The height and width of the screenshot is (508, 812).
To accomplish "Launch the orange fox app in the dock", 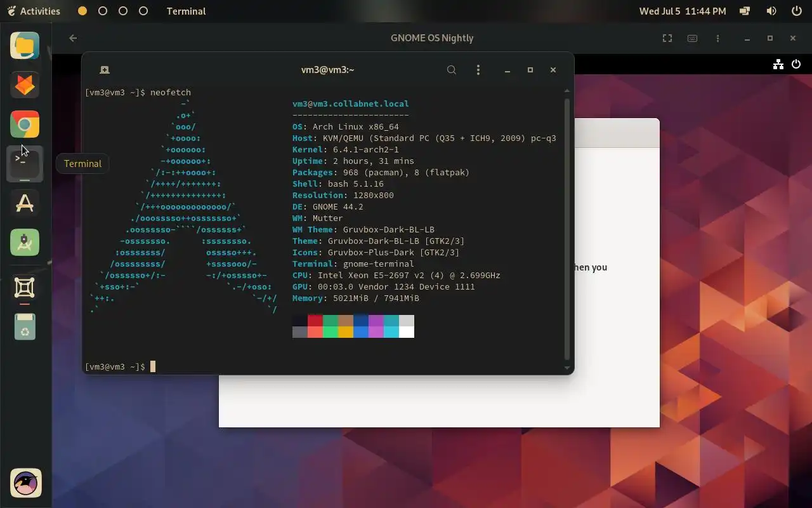I will [25, 85].
